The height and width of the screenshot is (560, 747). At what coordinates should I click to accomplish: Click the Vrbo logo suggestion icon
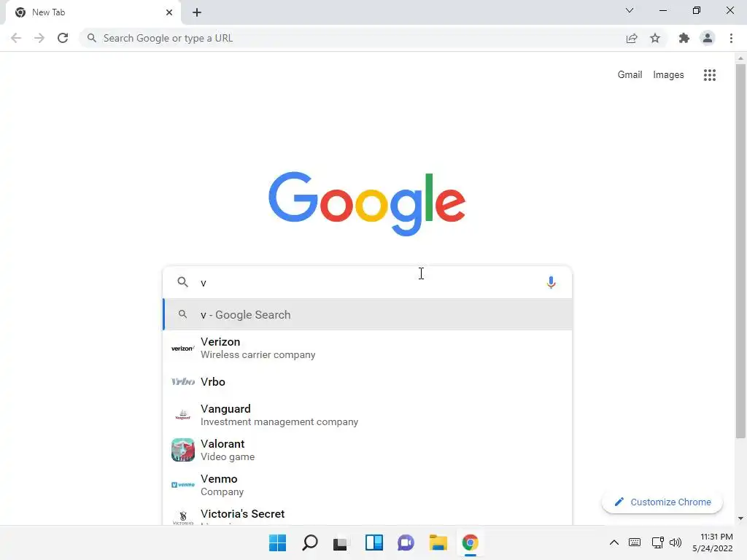pyautogui.click(x=183, y=381)
